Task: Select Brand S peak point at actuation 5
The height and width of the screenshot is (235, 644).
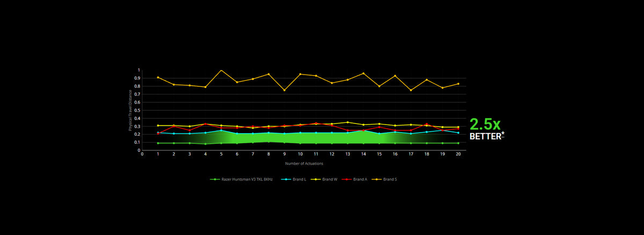Action: tap(221, 70)
